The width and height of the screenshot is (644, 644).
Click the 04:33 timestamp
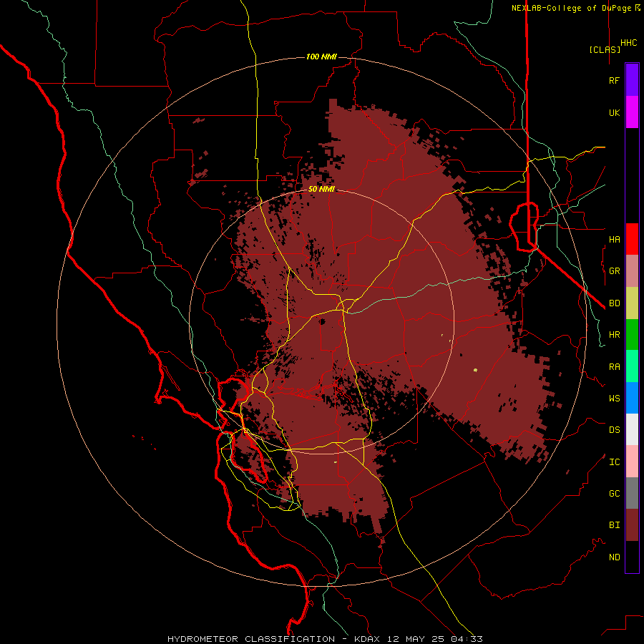coord(468,639)
